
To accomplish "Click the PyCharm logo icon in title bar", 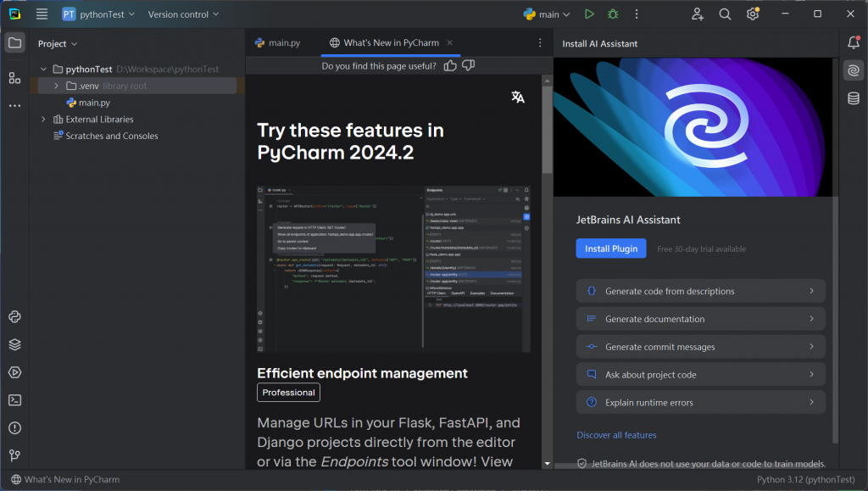I will pyautogui.click(x=15, y=14).
